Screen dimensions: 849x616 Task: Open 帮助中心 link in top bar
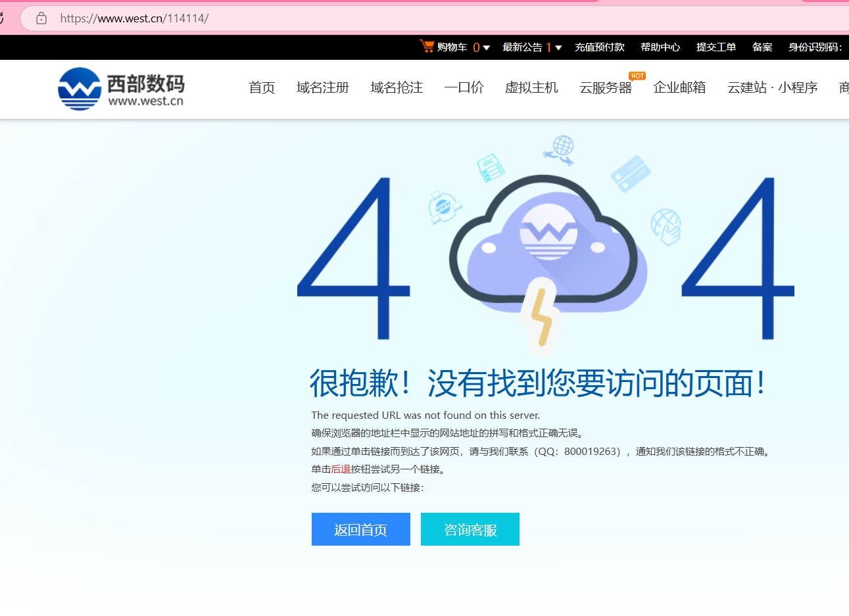tap(660, 47)
